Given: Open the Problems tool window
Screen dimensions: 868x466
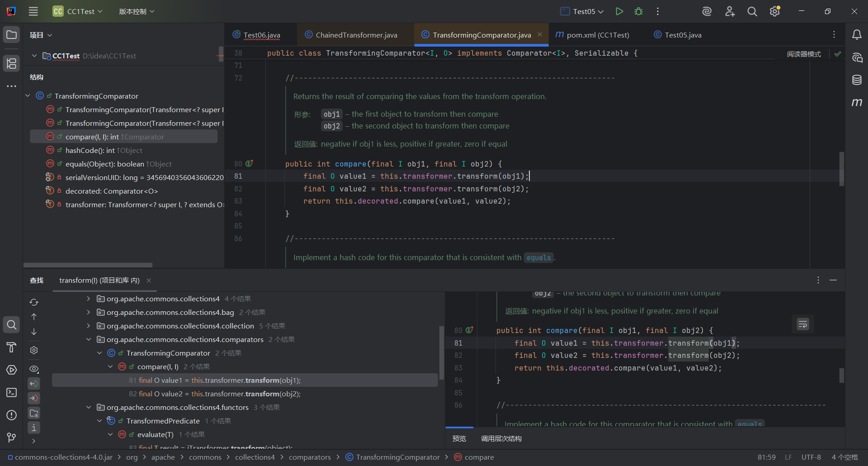Looking at the screenshot, I should [12, 415].
